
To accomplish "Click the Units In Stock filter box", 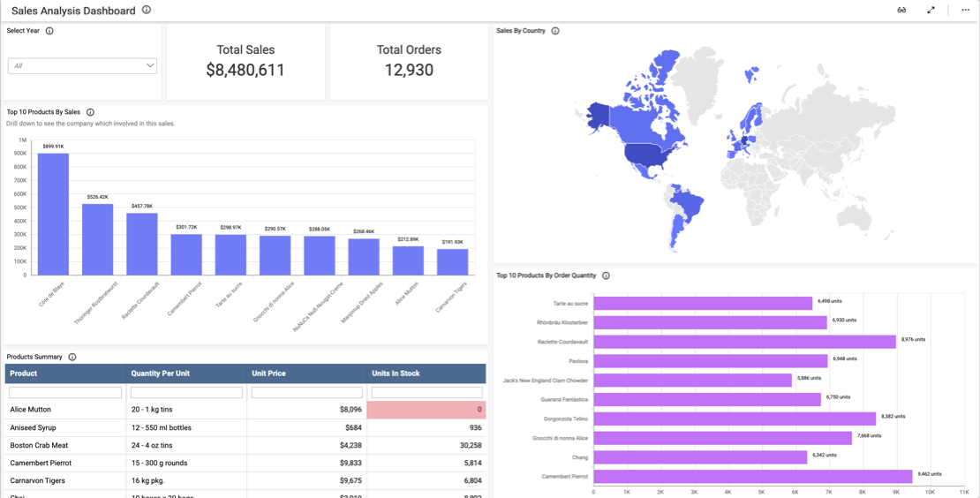I will pos(426,392).
